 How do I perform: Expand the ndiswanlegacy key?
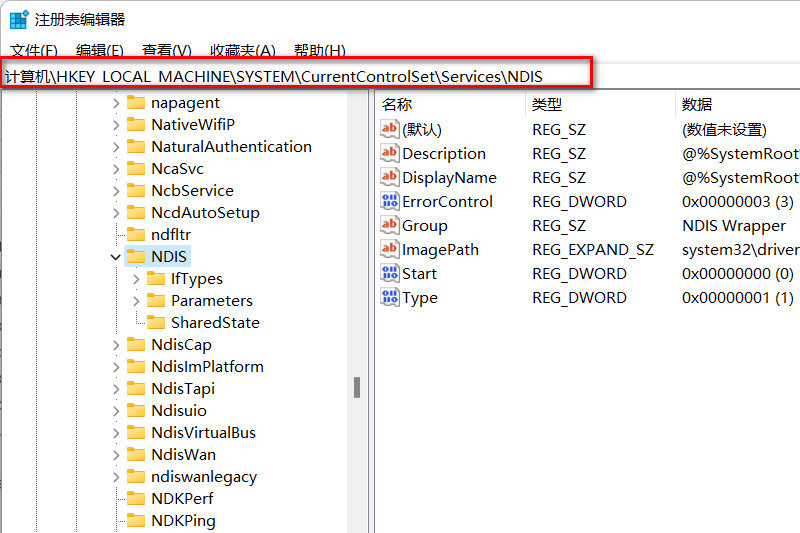point(116,476)
